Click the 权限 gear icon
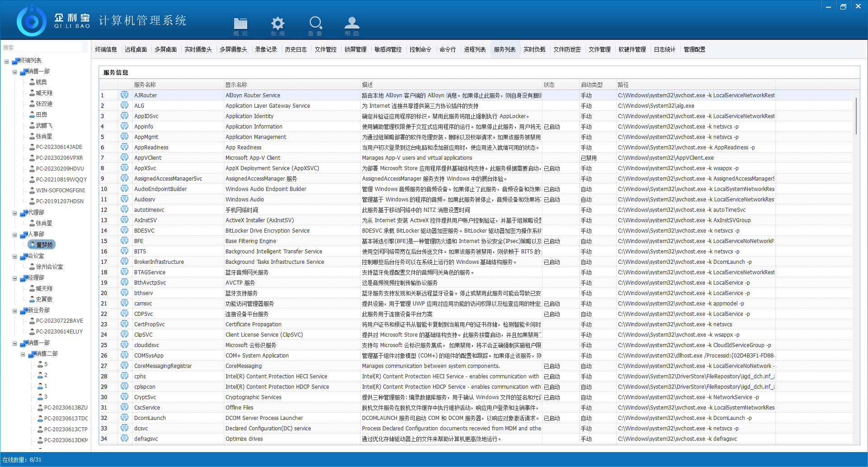Image resolution: width=868 pixels, height=467 pixels. tap(278, 24)
